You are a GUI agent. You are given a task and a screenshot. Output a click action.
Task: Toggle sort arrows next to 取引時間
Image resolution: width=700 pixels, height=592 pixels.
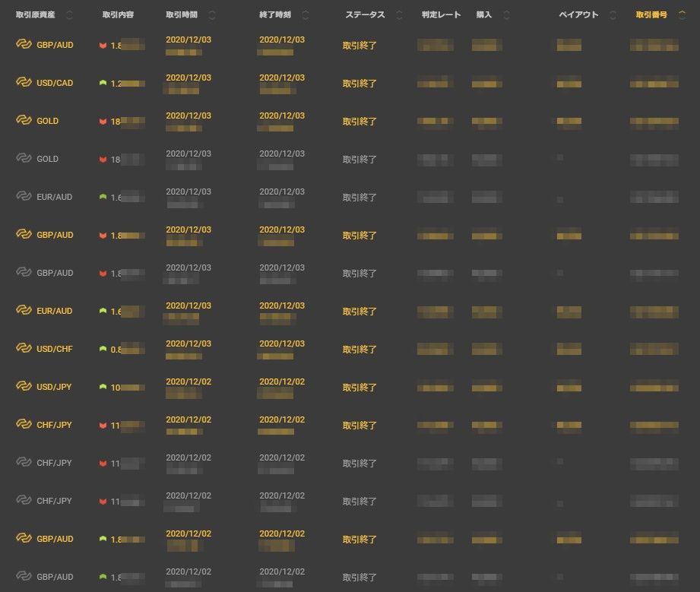[x=211, y=15]
